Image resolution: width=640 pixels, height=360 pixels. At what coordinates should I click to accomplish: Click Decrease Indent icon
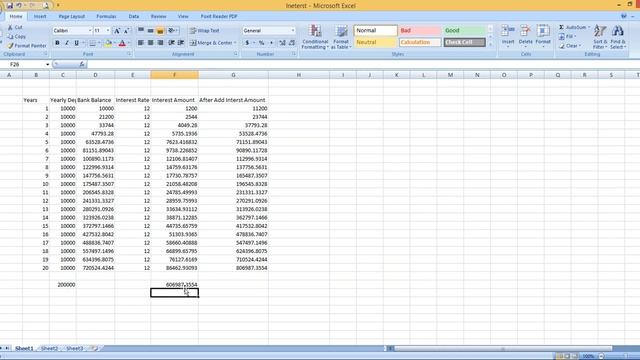[x=171, y=43]
